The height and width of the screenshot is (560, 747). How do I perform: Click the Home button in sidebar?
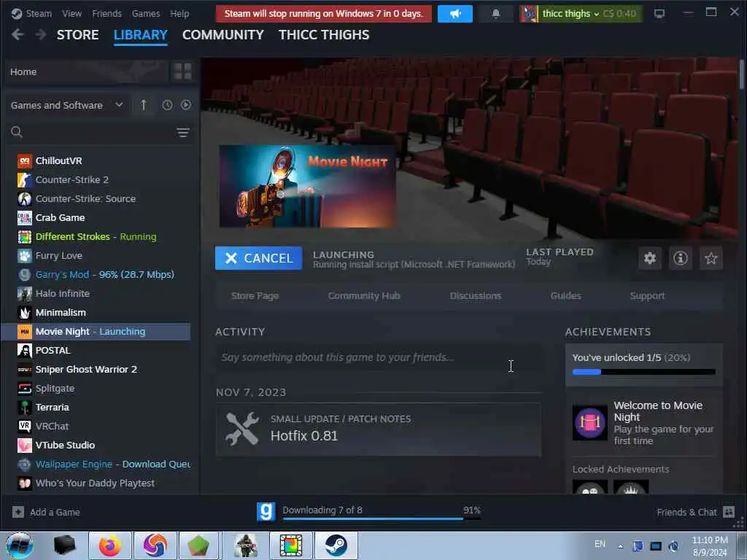86,71
